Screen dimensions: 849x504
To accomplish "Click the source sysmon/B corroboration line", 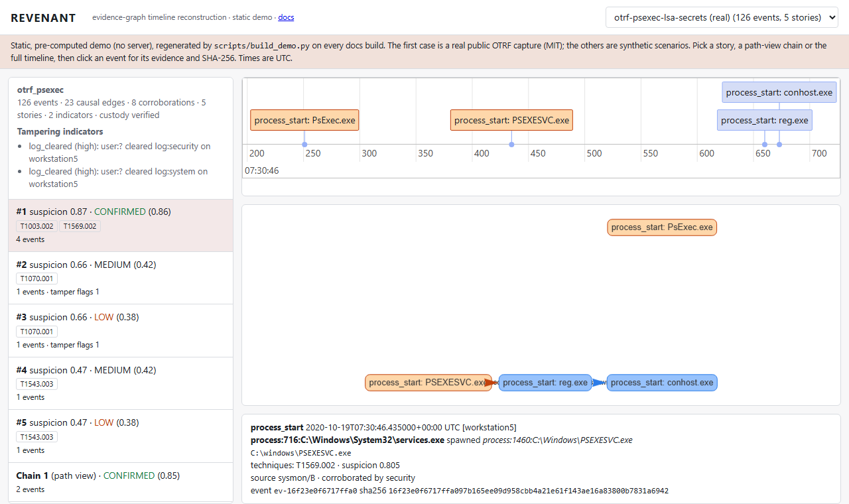I will 333,478.
